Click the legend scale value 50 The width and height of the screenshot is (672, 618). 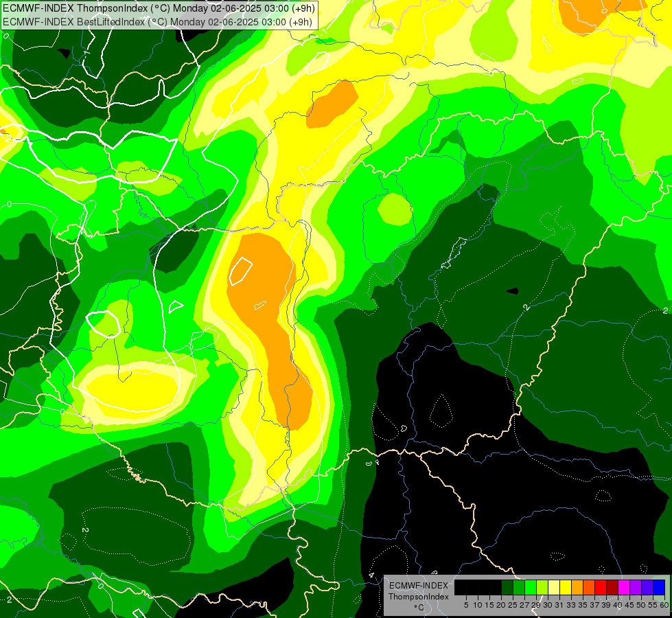pyautogui.click(x=641, y=605)
